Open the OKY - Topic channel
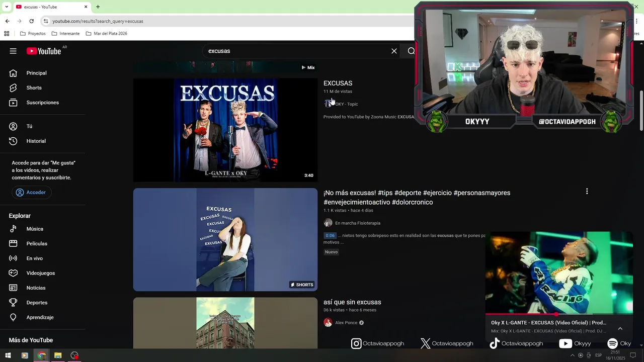 click(346, 104)
